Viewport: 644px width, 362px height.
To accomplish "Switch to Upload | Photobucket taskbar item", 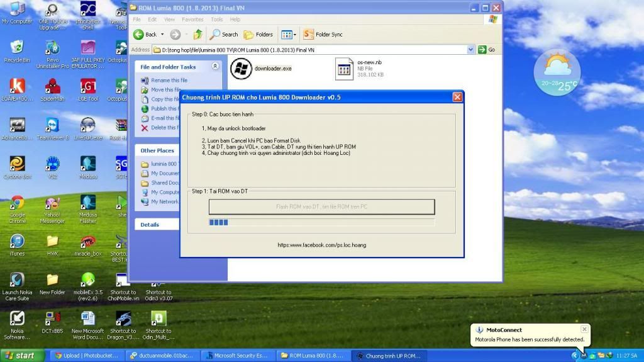I will tap(87, 356).
